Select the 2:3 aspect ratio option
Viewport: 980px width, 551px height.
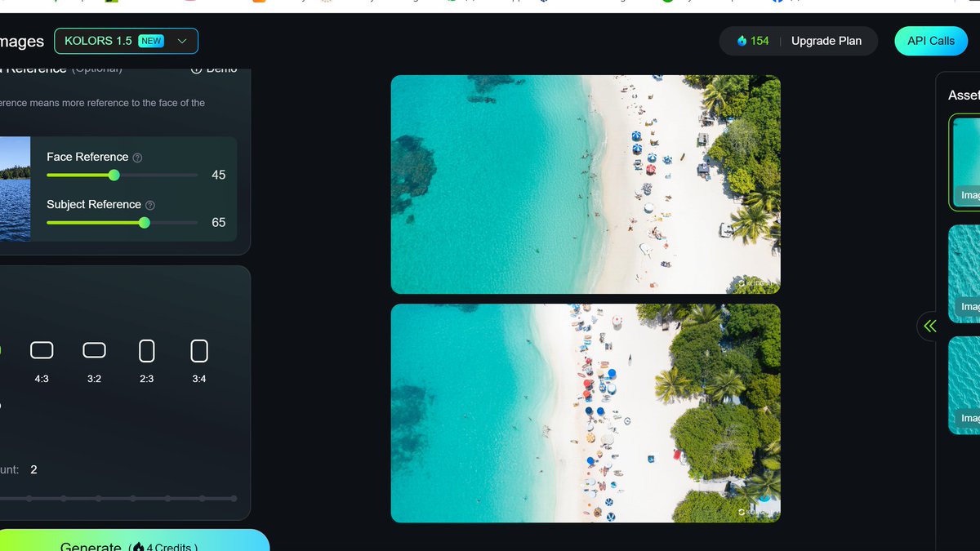coord(147,360)
